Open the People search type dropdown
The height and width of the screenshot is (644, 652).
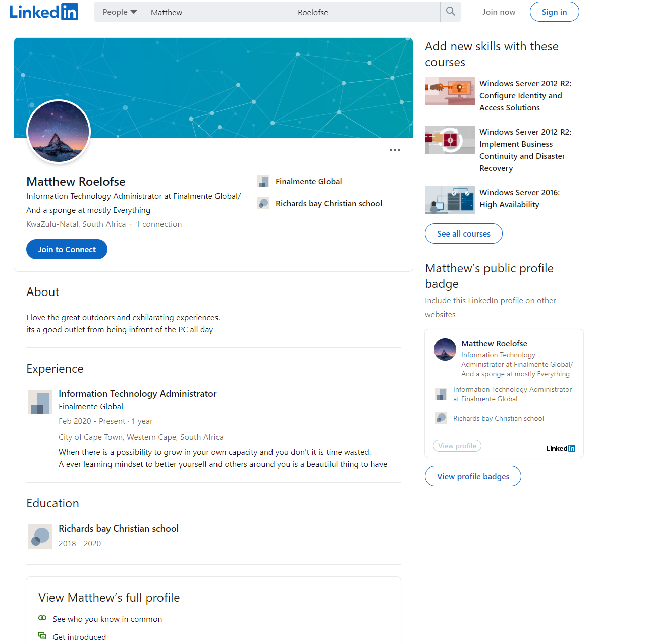(120, 12)
